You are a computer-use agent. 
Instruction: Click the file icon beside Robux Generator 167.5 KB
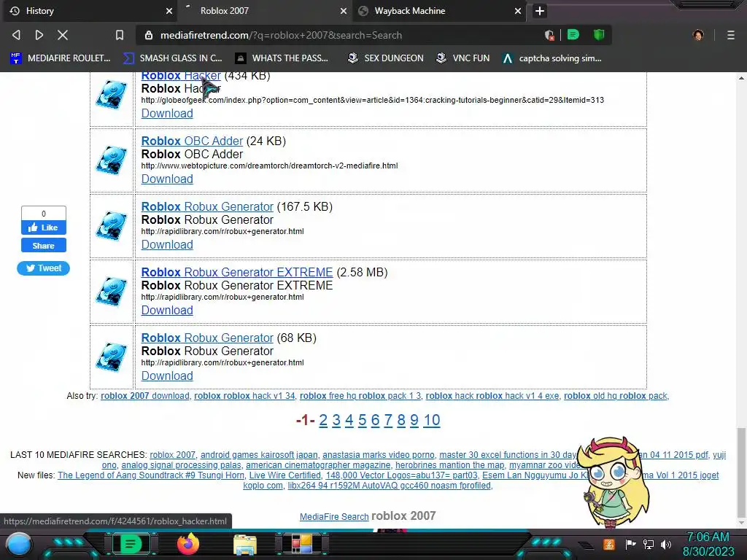click(112, 226)
